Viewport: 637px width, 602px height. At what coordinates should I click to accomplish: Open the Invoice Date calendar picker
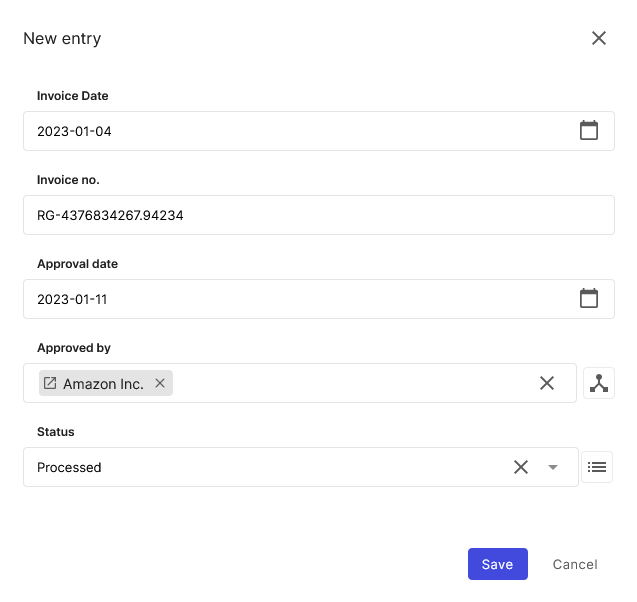coord(589,130)
